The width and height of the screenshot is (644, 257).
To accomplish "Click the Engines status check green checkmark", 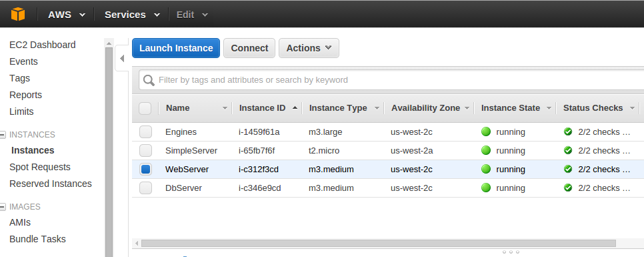I will (568, 132).
